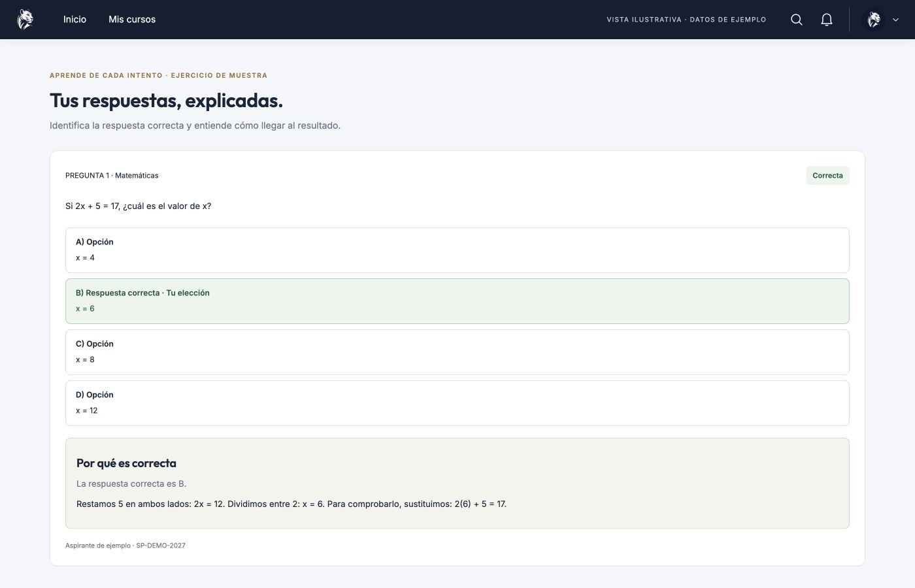The width and height of the screenshot is (915, 588).
Task: Select option B, x = 6
Action: (457, 301)
